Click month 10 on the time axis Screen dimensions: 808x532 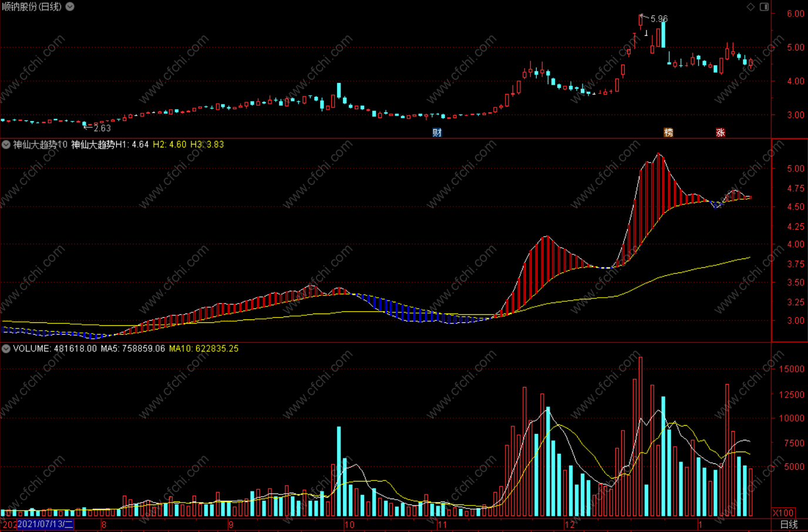pos(349,525)
